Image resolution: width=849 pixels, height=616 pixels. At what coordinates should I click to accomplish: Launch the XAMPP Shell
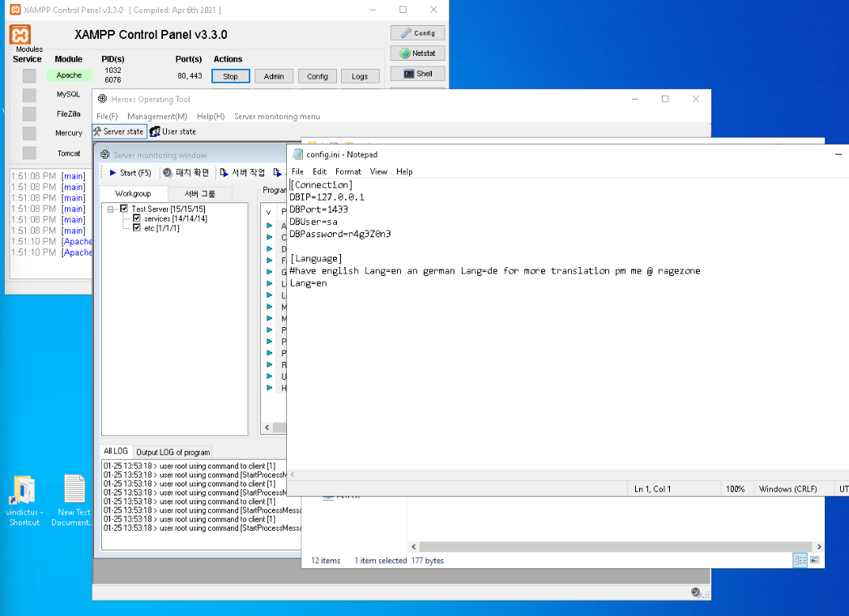(x=417, y=74)
